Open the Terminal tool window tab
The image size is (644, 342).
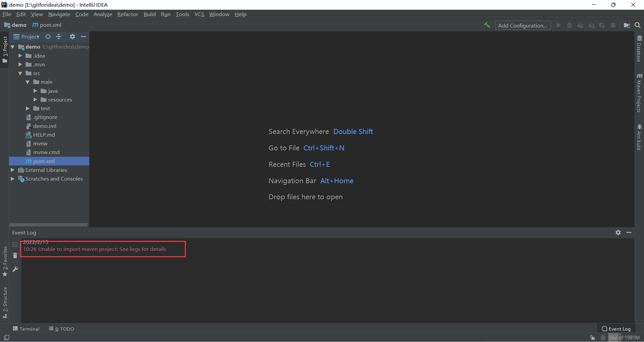point(26,329)
